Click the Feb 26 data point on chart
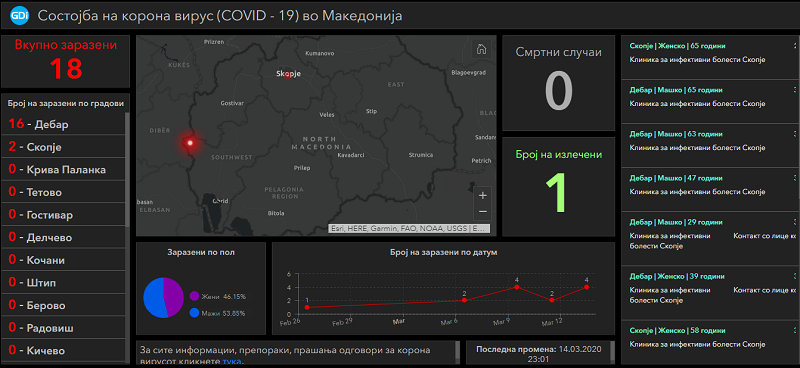 tap(307, 307)
